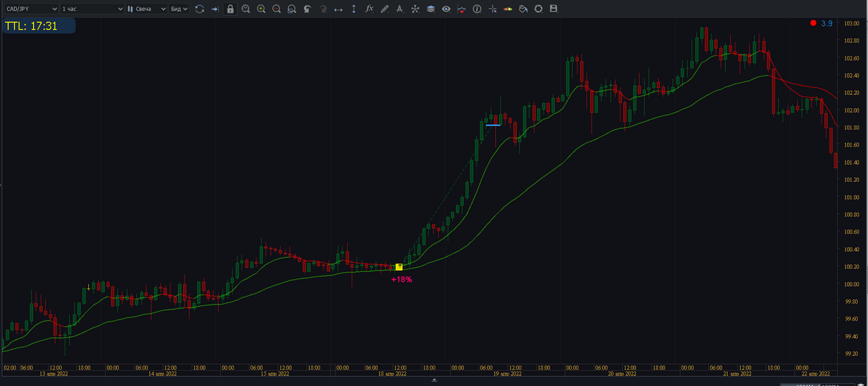
Task: Click the 14 апр 2022 date label
Action: click(162, 373)
